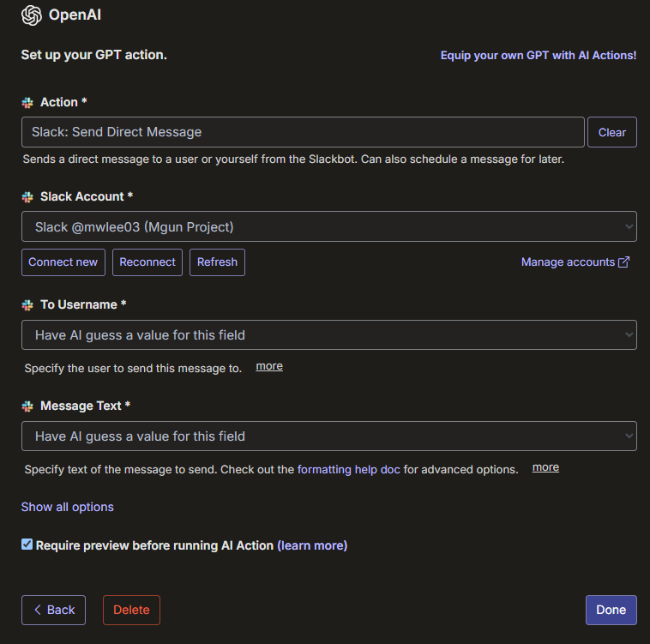Viewport: 650px width, 644px height.
Task: Open the formatting help doc link
Action: (349, 470)
